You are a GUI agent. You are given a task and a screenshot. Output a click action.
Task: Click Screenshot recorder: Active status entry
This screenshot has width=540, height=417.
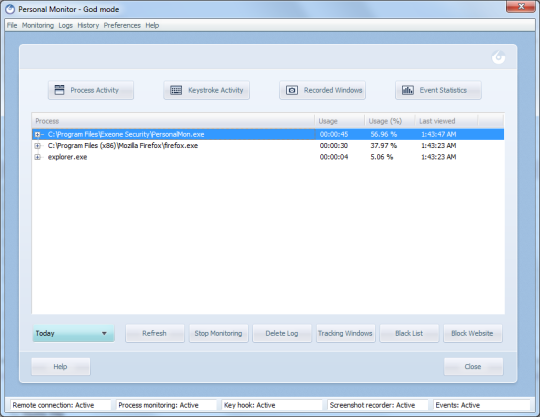(x=378, y=405)
